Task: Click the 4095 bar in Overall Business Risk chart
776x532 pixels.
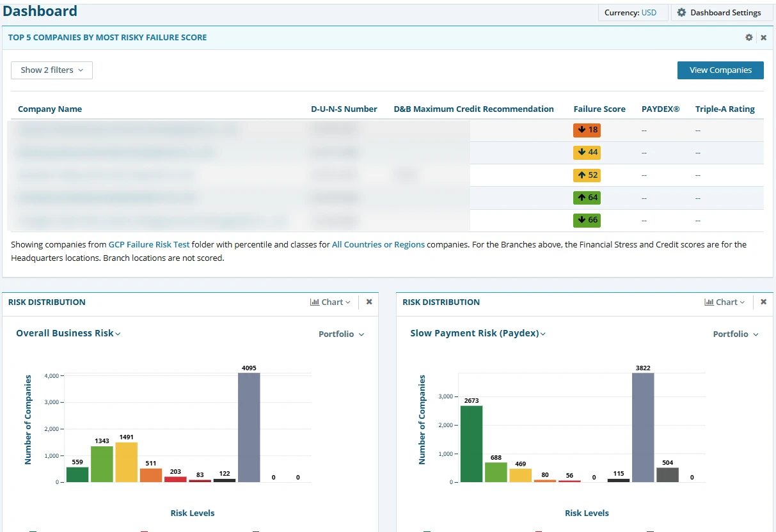Action: point(249,427)
